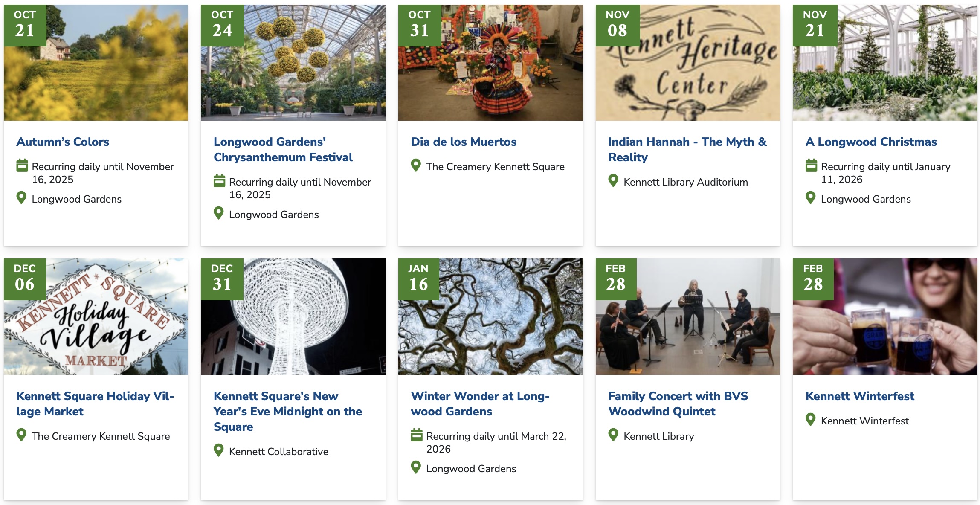Click the location pin beside Kennett Winterfest venue
980x505 pixels.
[811, 420]
